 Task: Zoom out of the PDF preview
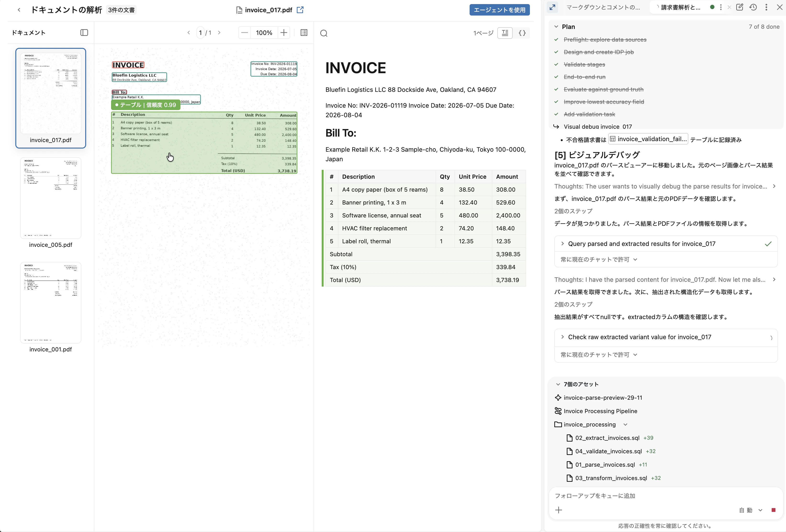245,33
